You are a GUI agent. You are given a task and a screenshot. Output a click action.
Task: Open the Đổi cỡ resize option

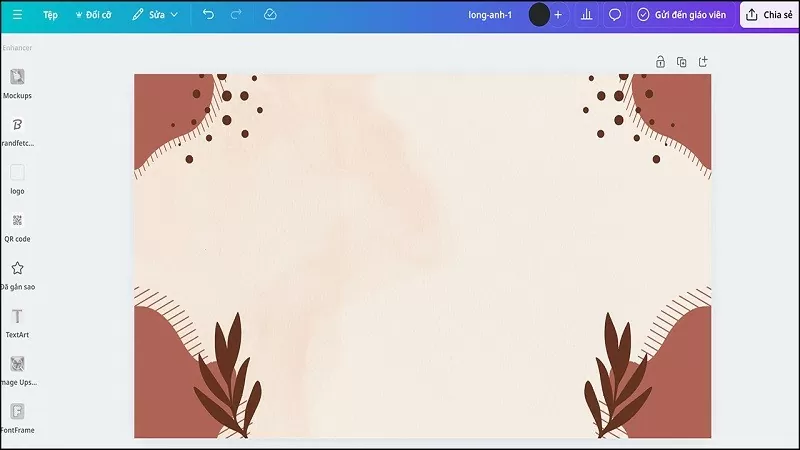[x=94, y=15]
